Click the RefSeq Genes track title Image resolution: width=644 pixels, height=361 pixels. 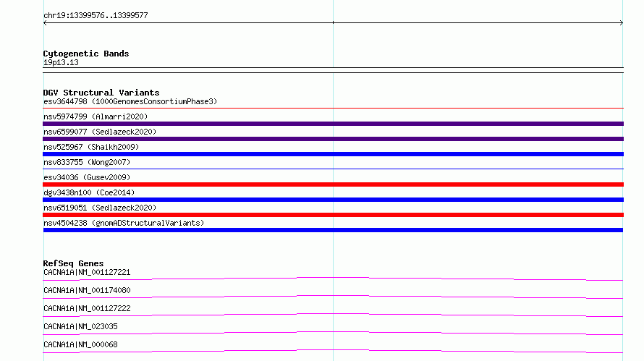pyautogui.click(x=73, y=263)
